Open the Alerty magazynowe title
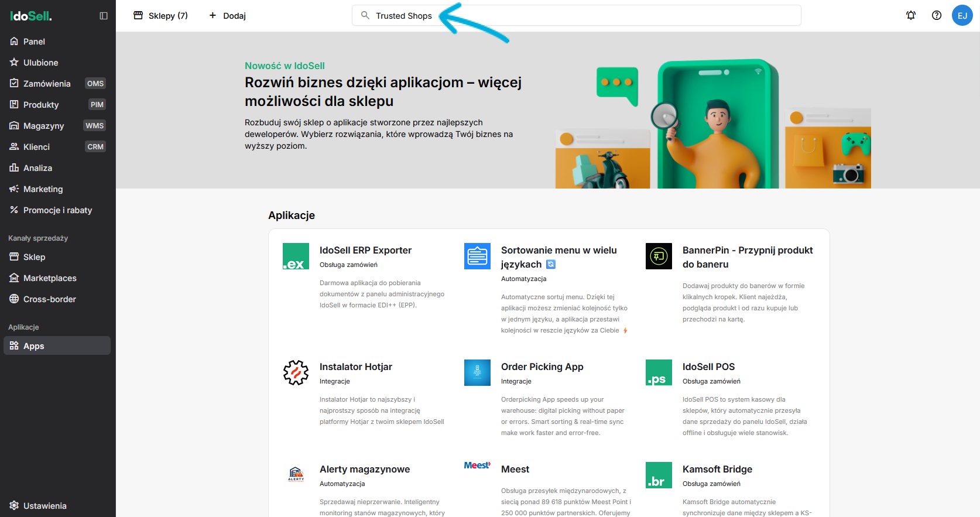Viewport: 980px width, 517px height. 365,470
